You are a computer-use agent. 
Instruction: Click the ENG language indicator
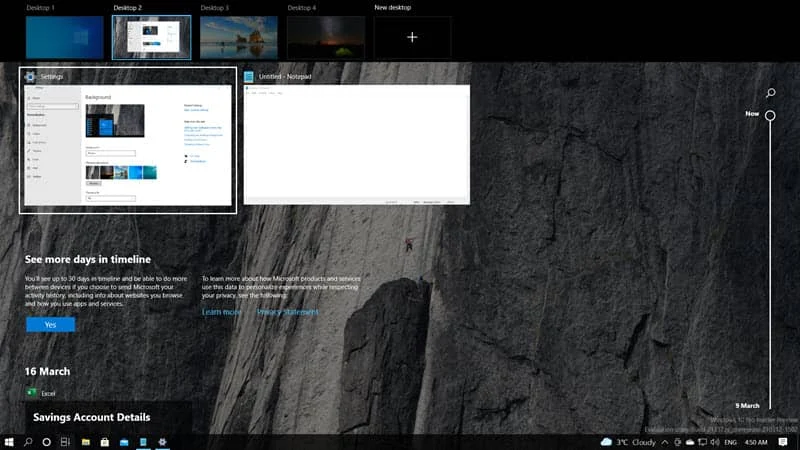(x=731, y=442)
